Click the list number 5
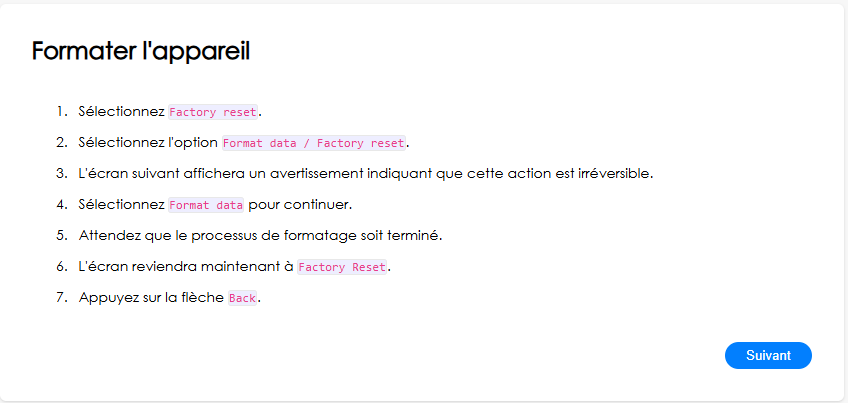Image resolution: width=848 pixels, height=403 pixels. click(x=62, y=236)
